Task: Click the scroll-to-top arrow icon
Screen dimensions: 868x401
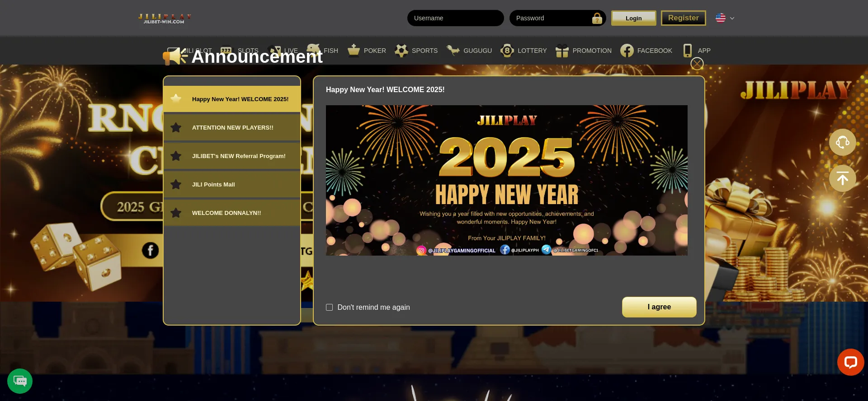Action: pos(842,179)
